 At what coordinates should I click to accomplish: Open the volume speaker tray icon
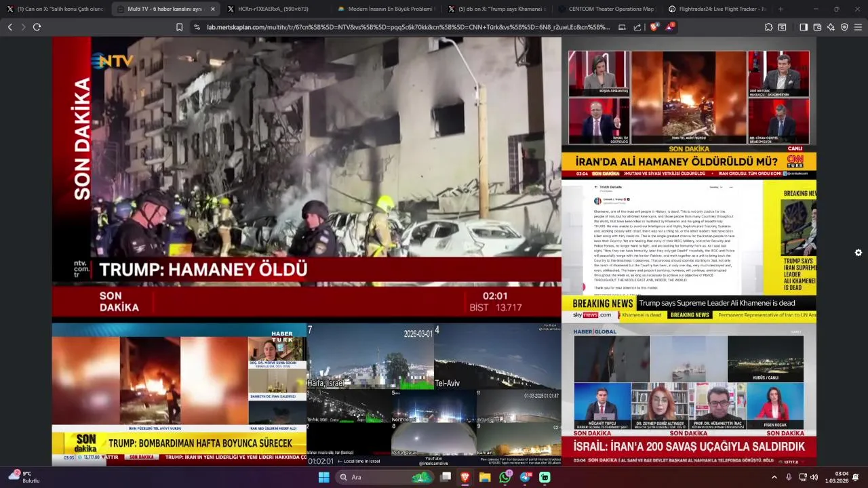pos(814,477)
